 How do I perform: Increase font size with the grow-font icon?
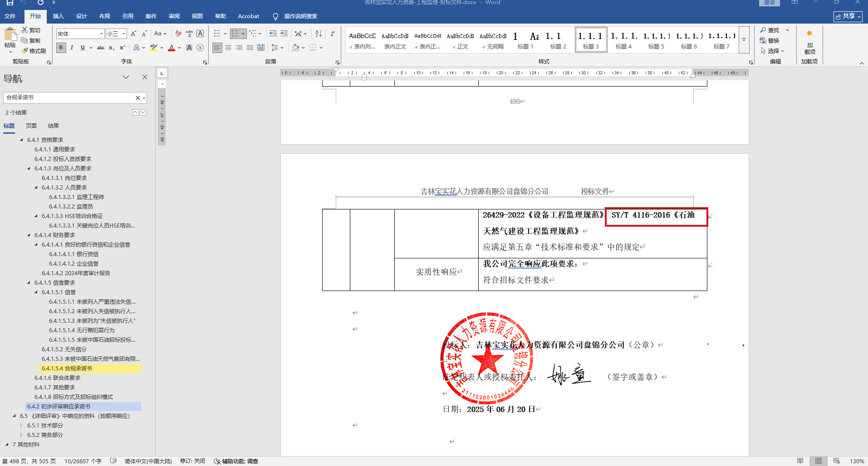(x=133, y=34)
